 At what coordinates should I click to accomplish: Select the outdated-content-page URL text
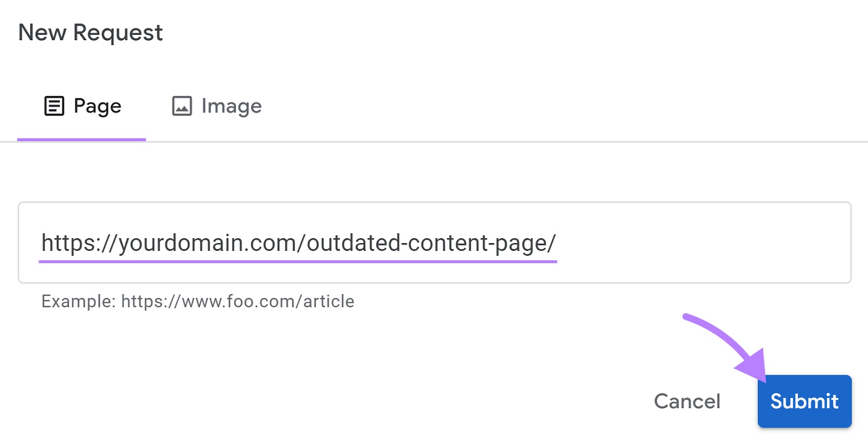click(x=298, y=243)
